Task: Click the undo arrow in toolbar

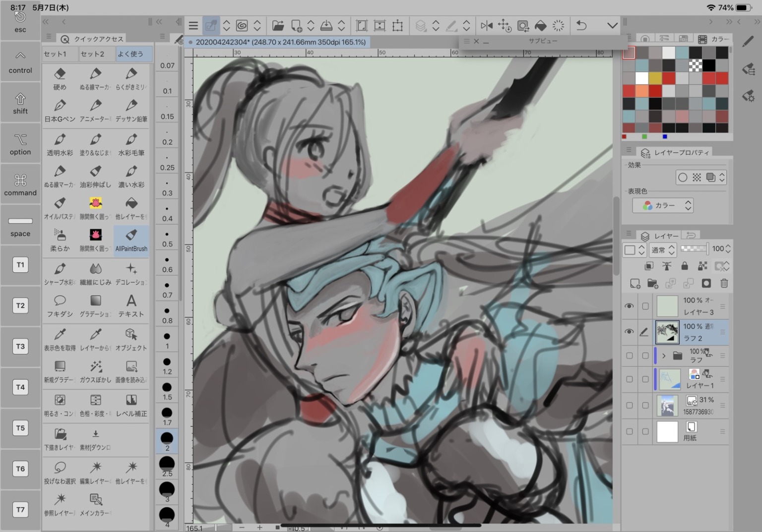Action: (x=581, y=25)
